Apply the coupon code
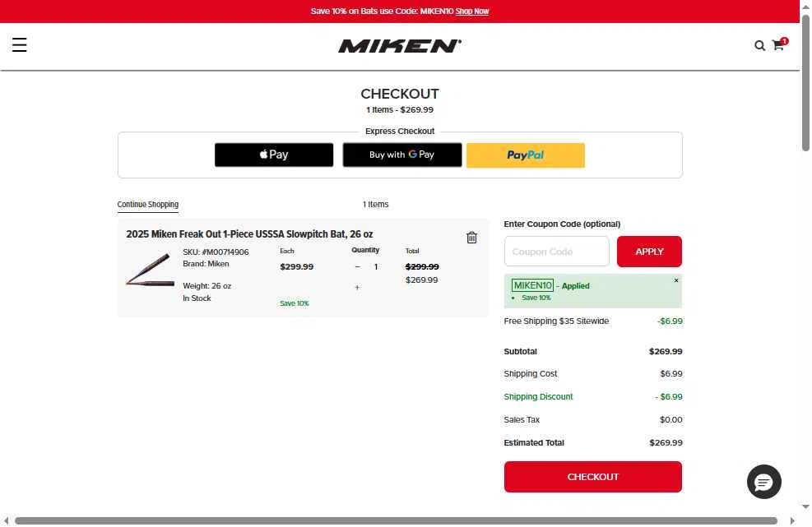Viewport: 812px width, 527px height. tap(649, 252)
